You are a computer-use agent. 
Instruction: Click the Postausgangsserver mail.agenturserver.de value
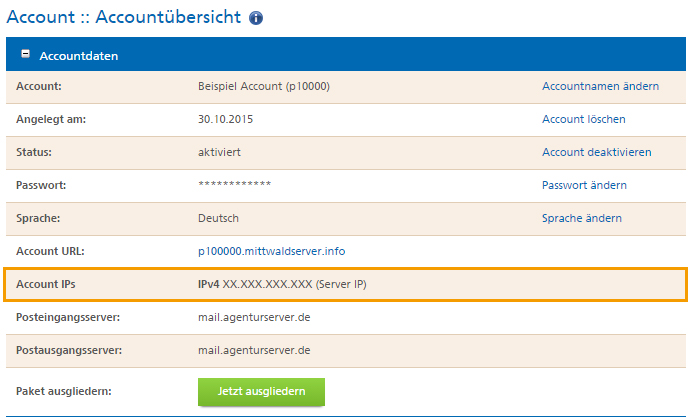click(254, 350)
